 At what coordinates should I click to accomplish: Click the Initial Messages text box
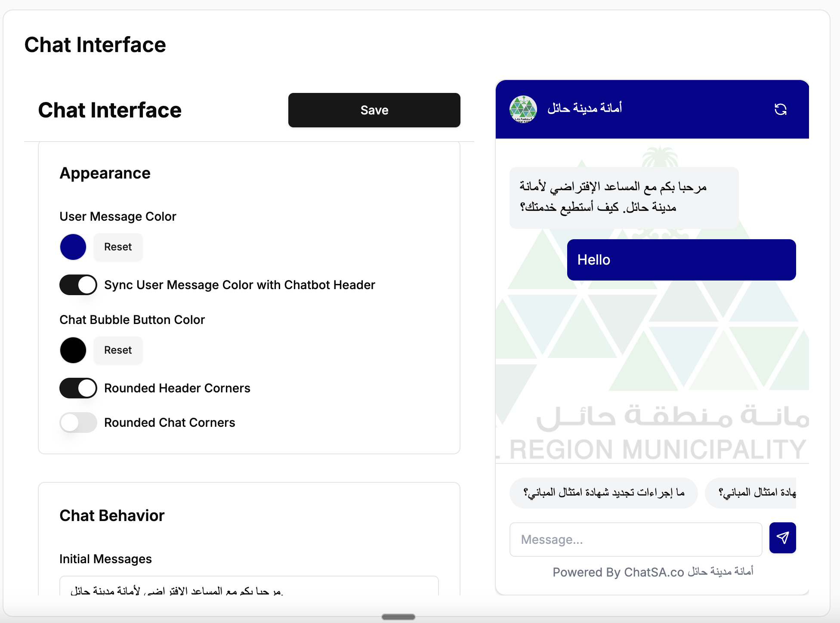click(x=249, y=586)
